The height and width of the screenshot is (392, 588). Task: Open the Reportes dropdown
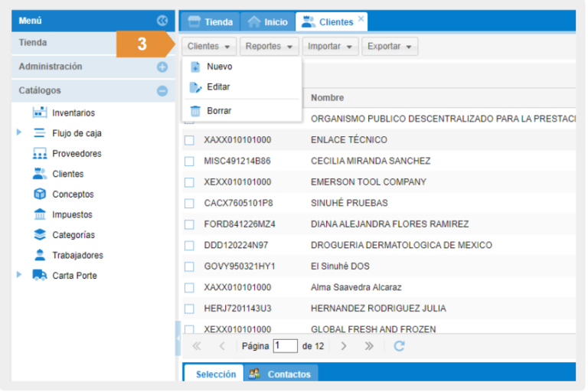coord(269,47)
